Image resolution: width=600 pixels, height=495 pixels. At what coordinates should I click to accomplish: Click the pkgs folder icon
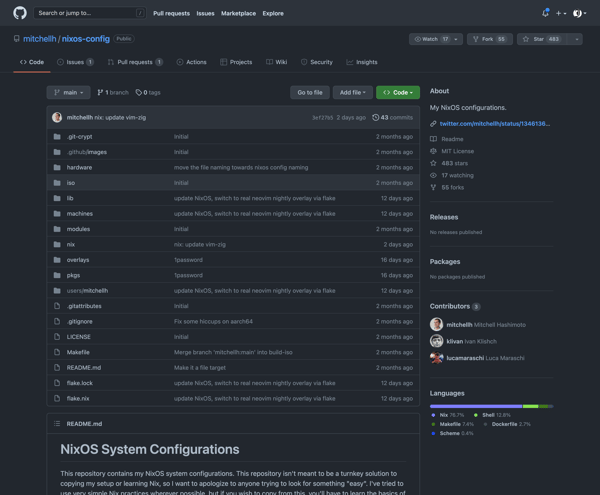[57, 275]
